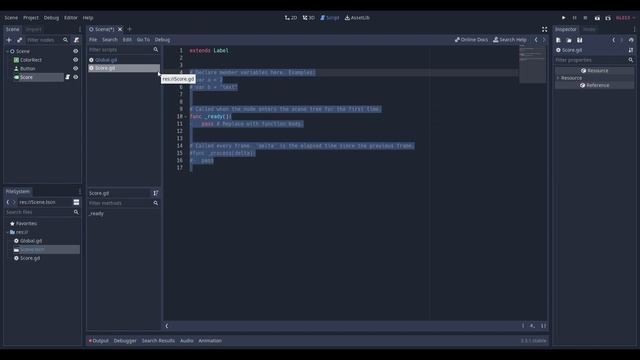Viewport: 640px width, 360px height.
Task: Pause the running scene
Action: click(575, 18)
